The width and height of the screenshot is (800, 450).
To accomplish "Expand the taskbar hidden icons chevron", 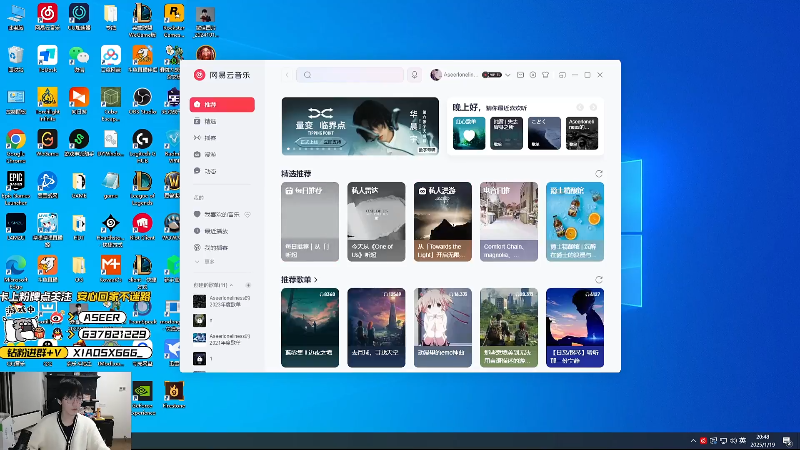I will click(693, 441).
